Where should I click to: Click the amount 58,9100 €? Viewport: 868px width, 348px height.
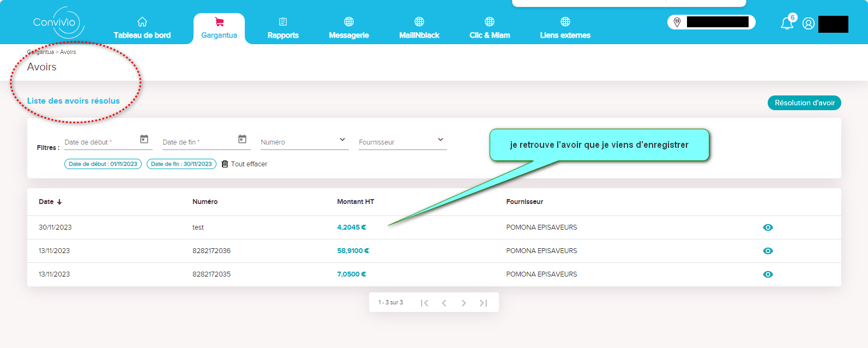coord(353,251)
